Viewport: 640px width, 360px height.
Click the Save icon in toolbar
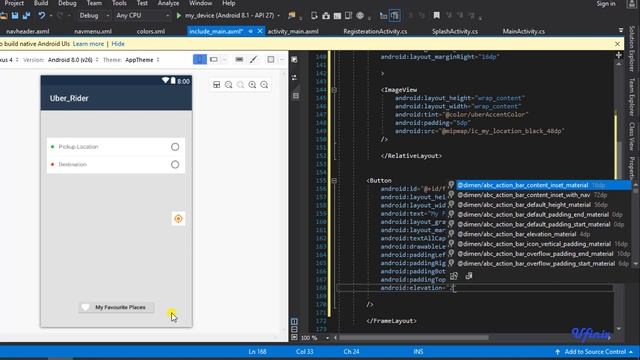click(15, 16)
